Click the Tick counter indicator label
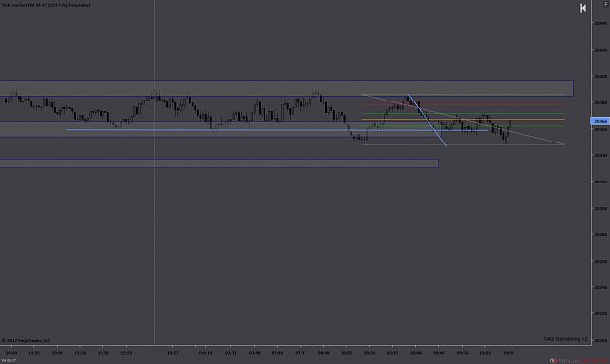Screen dimensions: 610x364 (x=46, y=5)
